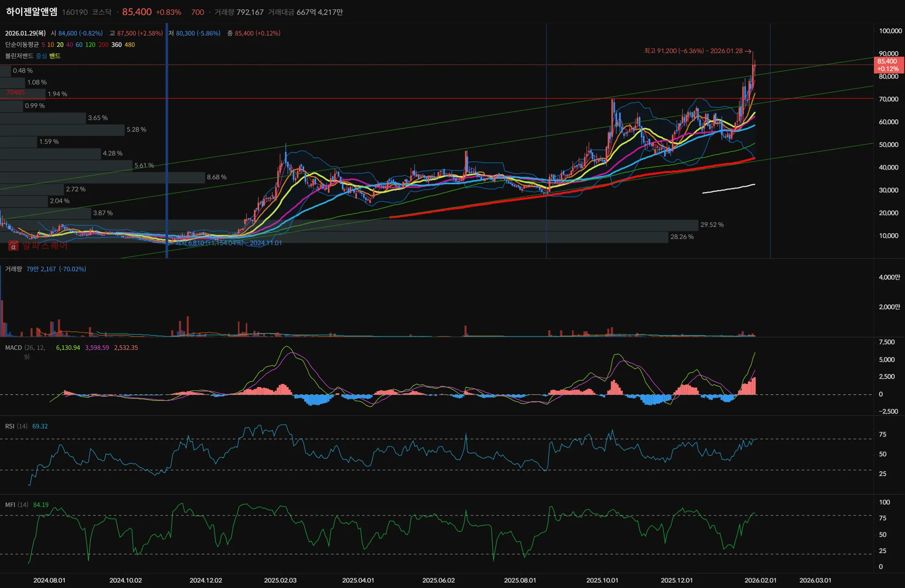Click the 하이젠알앤엠 stock name

32,12
